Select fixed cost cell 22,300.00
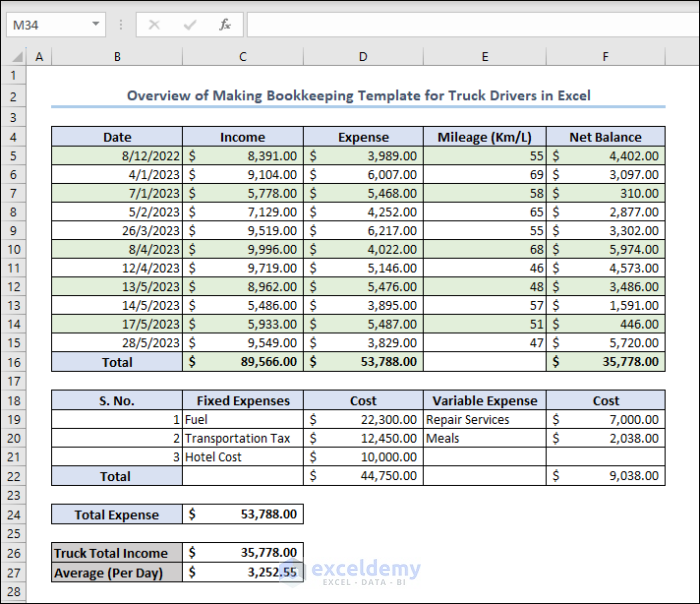Viewport: 700px width, 604px height. click(363, 420)
